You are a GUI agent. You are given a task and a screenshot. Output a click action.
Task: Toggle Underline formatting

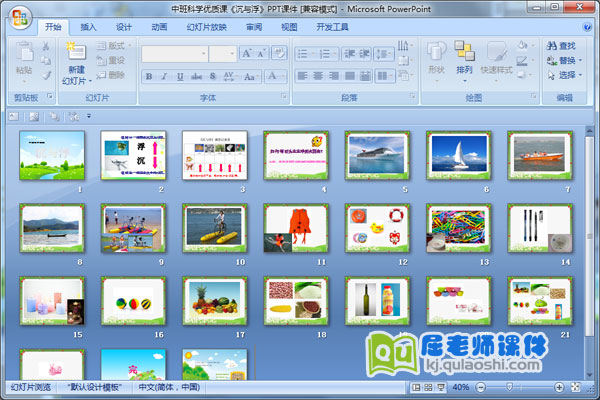pos(180,77)
